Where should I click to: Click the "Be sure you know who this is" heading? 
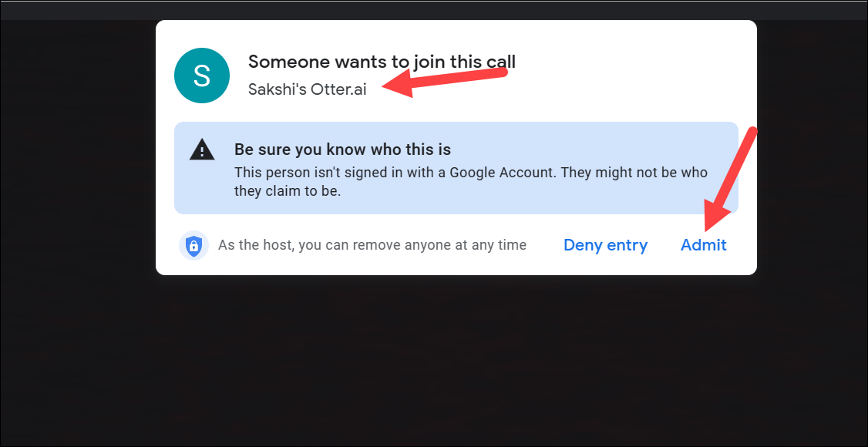342,150
